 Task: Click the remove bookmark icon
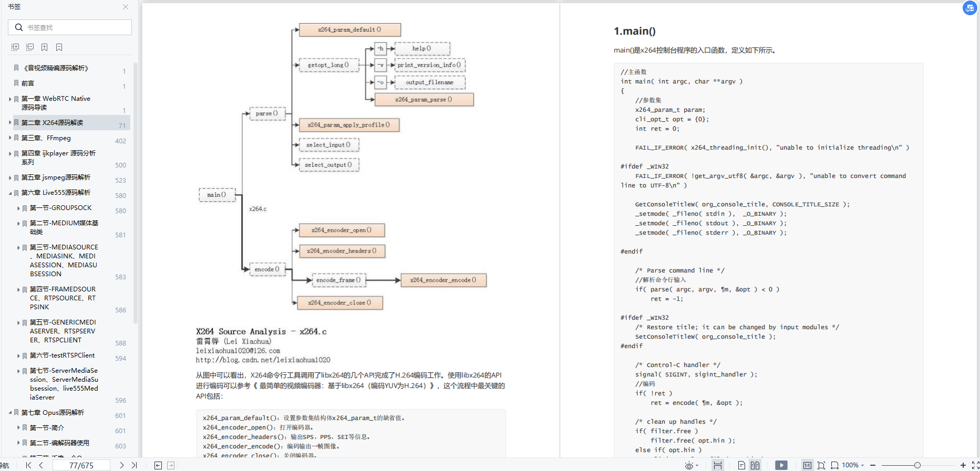pos(59,47)
